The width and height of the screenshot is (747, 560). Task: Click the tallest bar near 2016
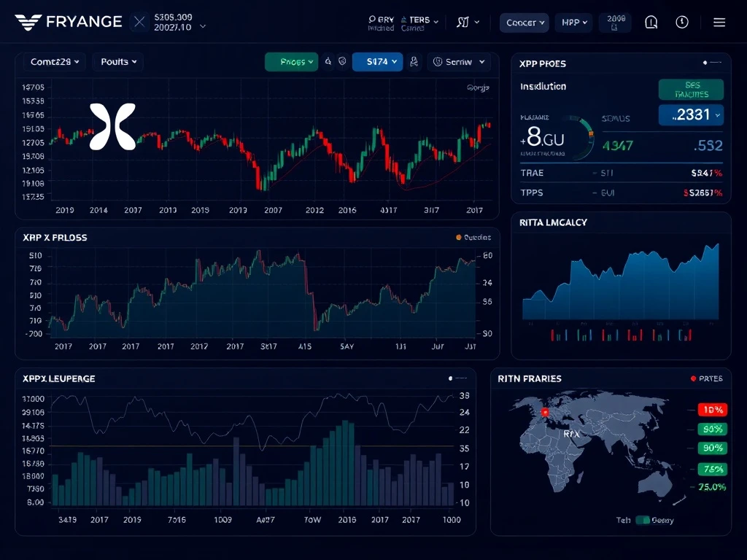[345, 463]
